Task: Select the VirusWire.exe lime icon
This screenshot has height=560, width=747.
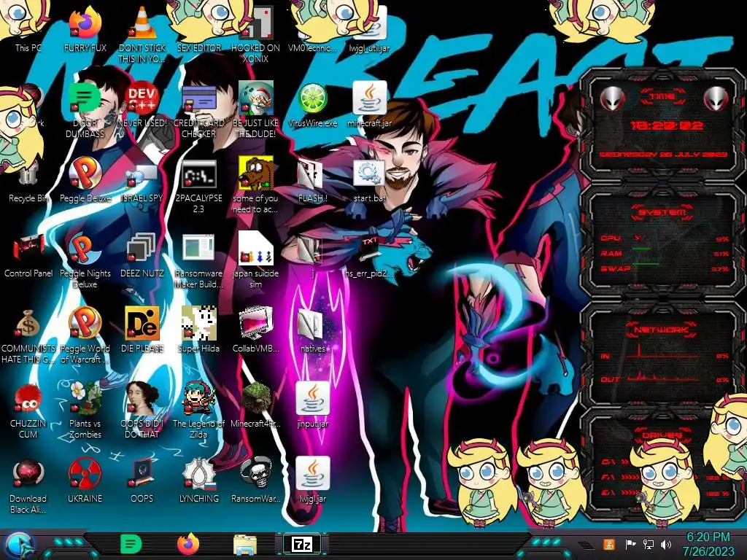Action: [x=312, y=105]
